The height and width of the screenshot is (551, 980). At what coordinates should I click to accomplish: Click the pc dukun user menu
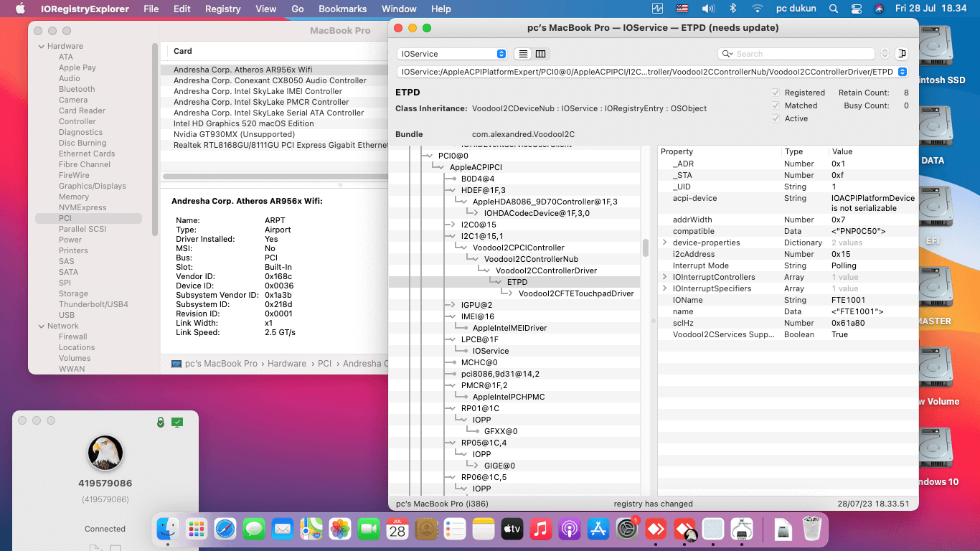796,9
